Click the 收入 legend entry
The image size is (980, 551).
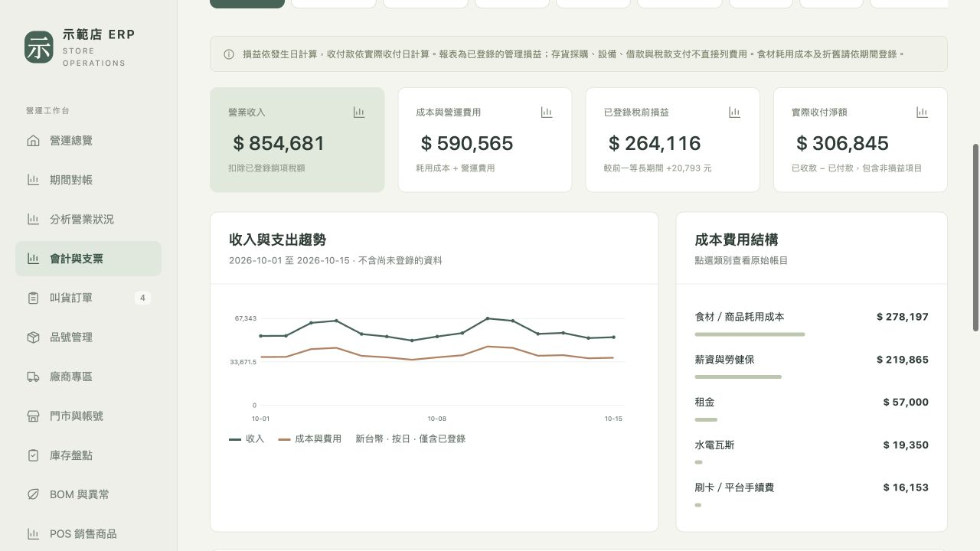[x=247, y=439]
